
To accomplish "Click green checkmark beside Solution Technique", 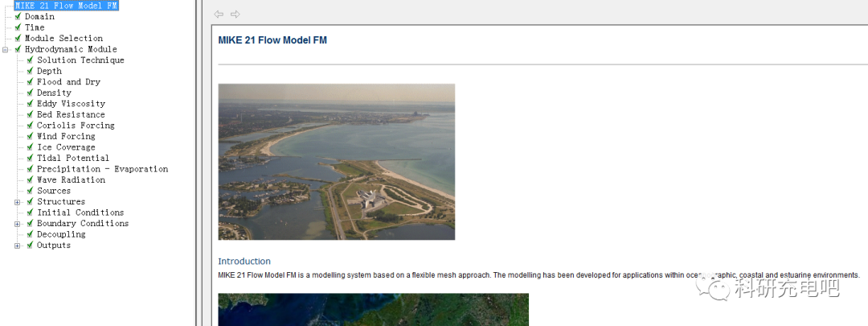I will [30, 60].
